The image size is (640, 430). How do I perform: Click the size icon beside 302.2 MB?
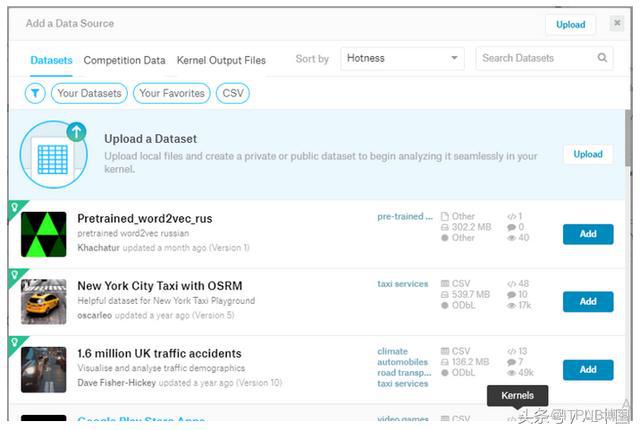pyautogui.click(x=445, y=227)
